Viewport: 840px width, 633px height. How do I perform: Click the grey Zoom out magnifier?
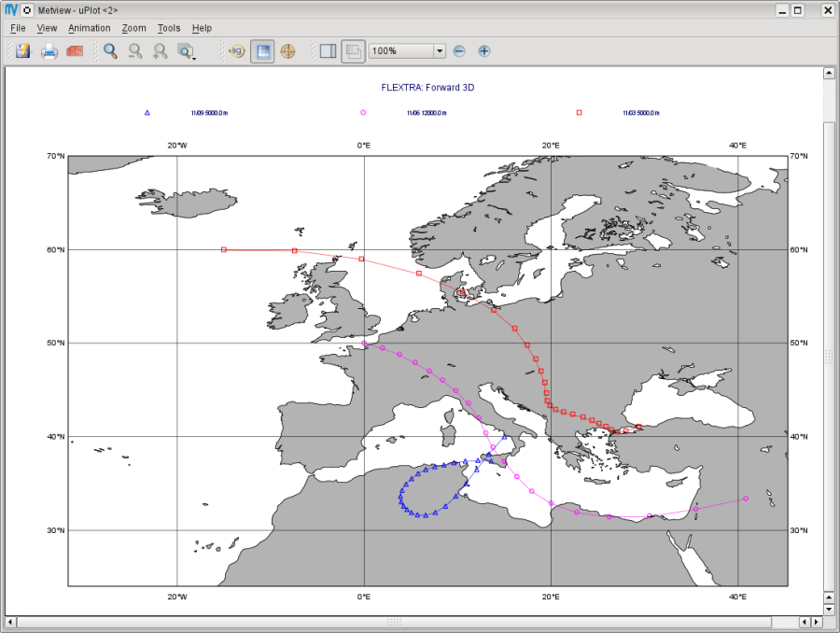(x=135, y=51)
